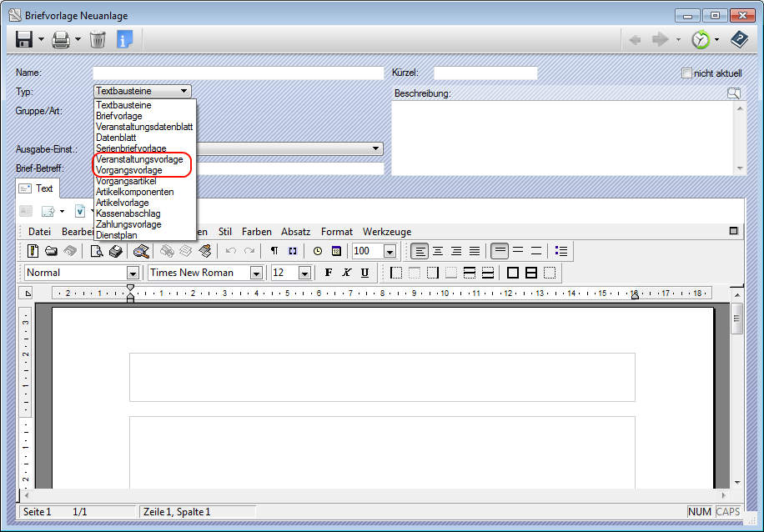
Task: Center-align text using alignment icon
Action: pos(438,251)
